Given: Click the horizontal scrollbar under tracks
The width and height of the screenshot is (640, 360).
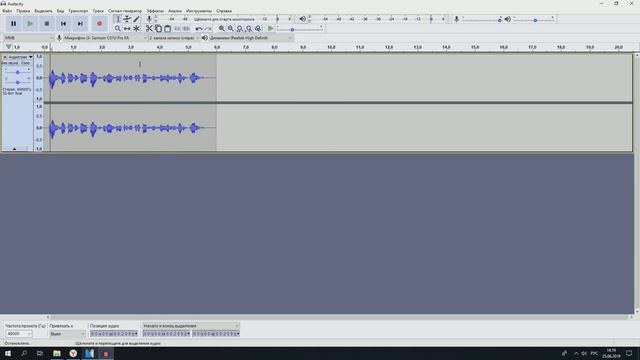Looking at the screenshot, I should (x=339, y=317).
